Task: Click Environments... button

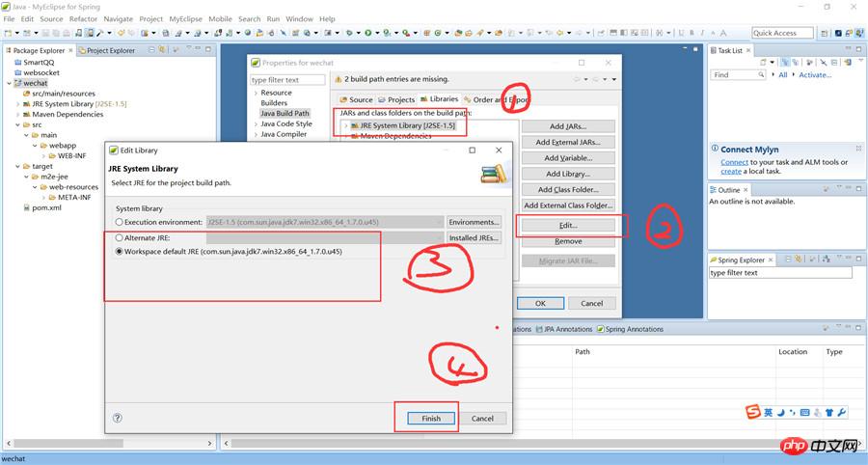Action: click(474, 222)
